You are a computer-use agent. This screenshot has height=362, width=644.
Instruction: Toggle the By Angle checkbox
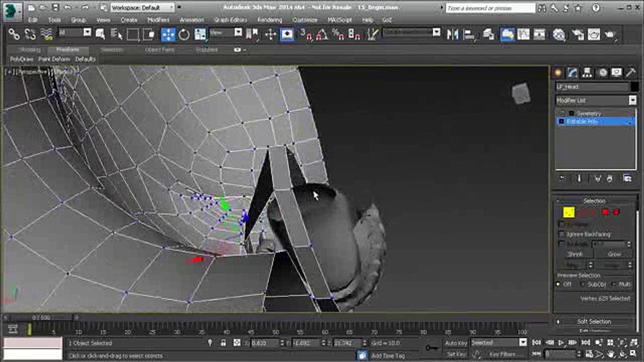(x=561, y=244)
